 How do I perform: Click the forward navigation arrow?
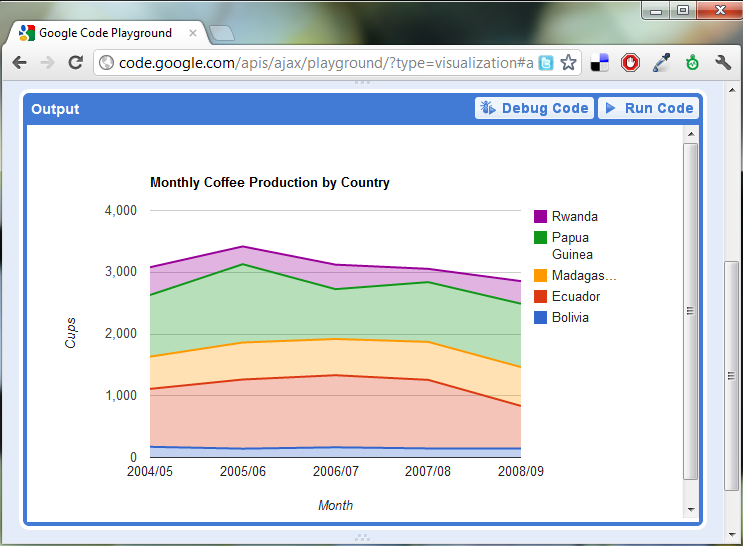47,63
